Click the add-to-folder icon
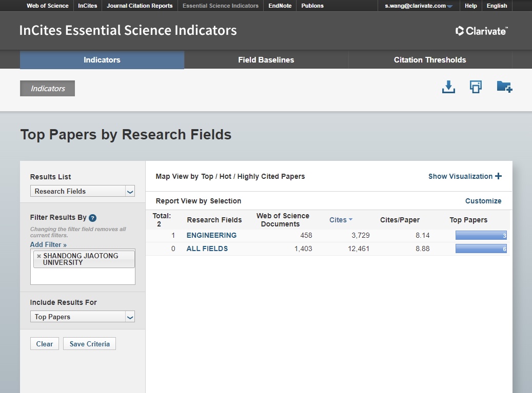Screen dimensions: 532x393 point(504,87)
